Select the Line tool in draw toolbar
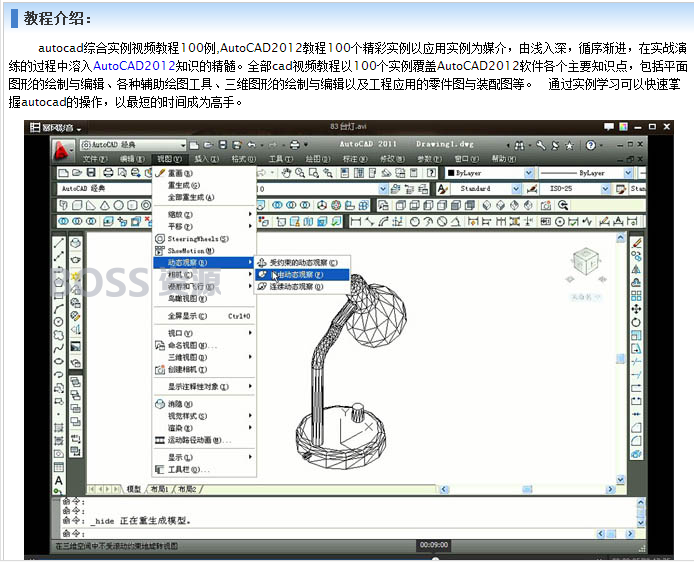This screenshot has height=562, width=694. pos(58,243)
